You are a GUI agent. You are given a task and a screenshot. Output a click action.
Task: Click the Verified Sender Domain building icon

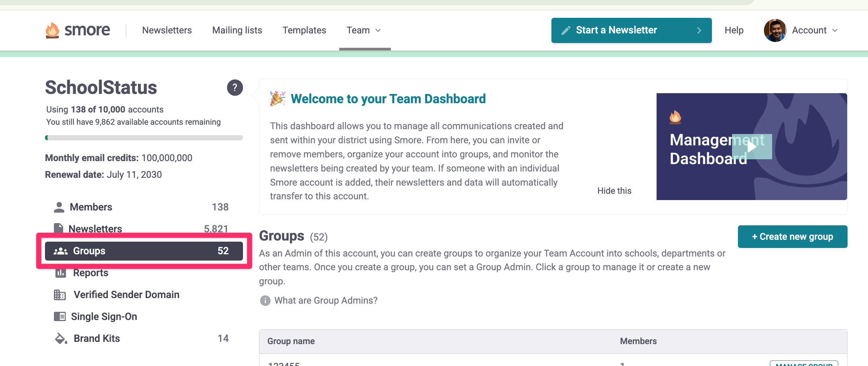[60, 295]
